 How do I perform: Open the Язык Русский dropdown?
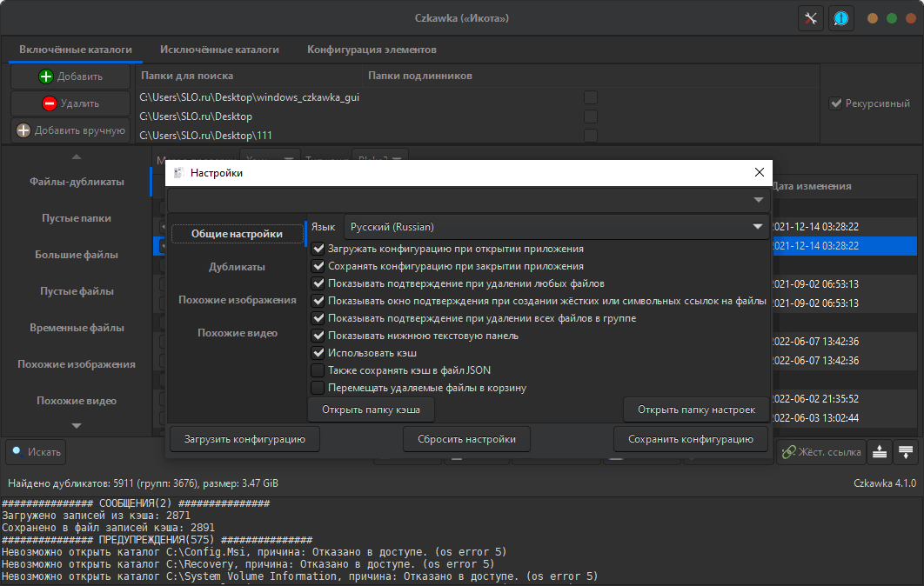pyautogui.click(x=556, y=227)
